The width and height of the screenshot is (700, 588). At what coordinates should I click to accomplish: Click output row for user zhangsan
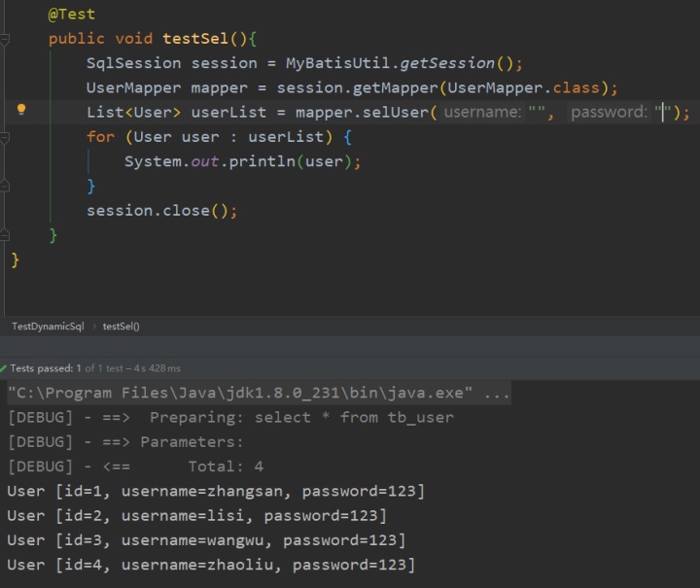point(216,491)
